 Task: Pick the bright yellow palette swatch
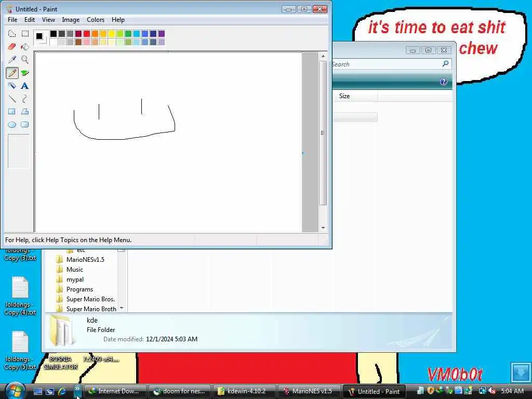(x=111, y=34)
